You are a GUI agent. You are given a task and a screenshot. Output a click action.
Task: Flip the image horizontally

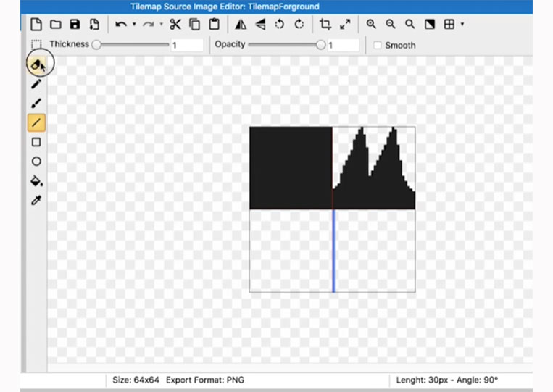241,25
